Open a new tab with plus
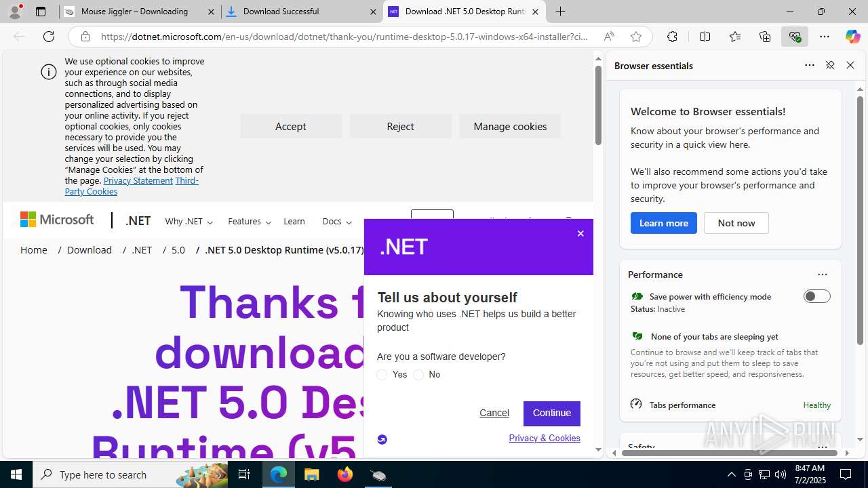Viewport: 868px width, 488px height. [x=560, y=12]
